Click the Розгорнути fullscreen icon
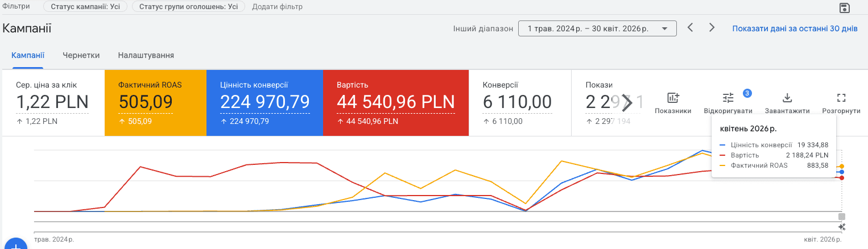 841,98
